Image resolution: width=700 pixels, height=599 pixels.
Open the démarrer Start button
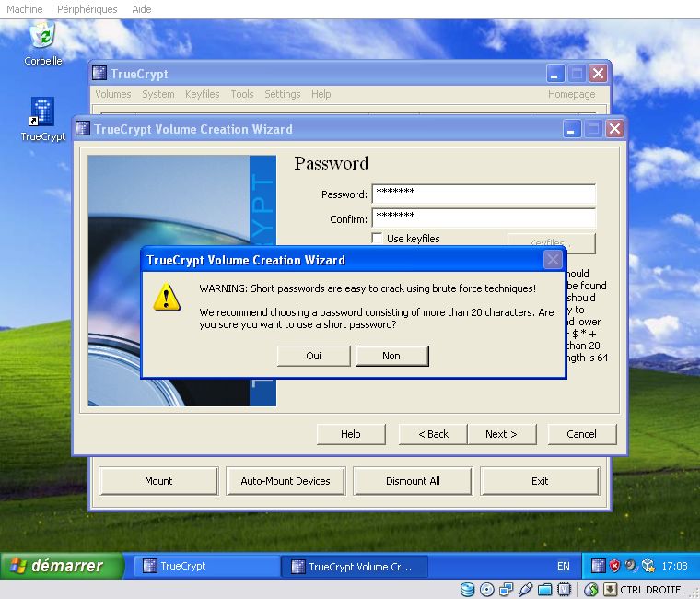61,566
